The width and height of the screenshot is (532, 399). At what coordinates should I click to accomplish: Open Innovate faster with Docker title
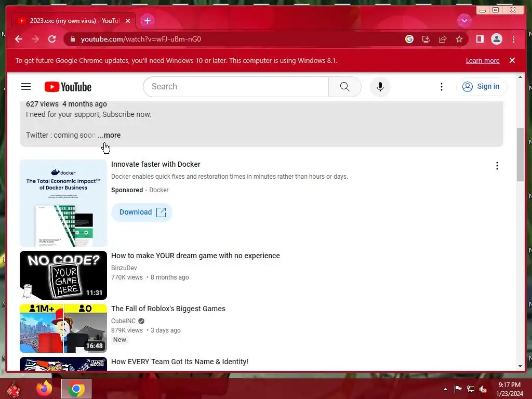156,164
